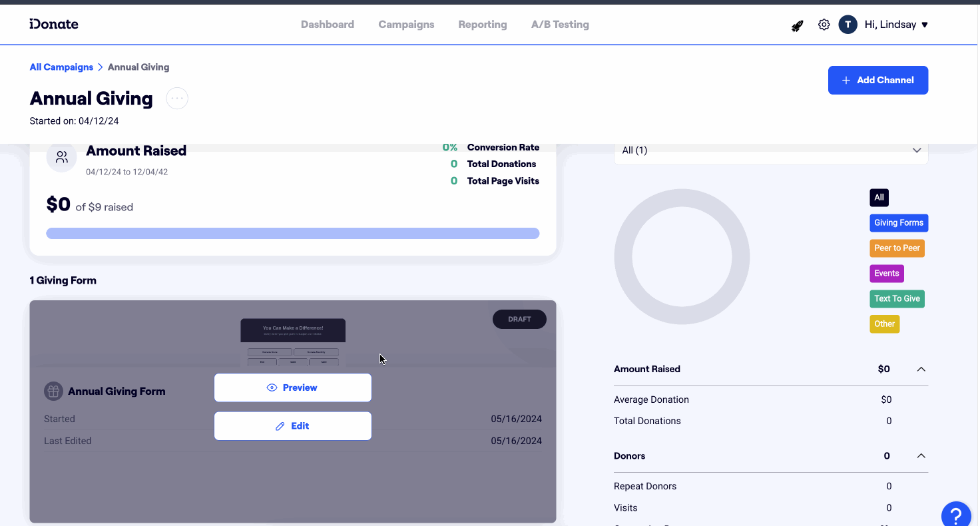The width and height of the screenshot is (980, 526).
Task: Click the fundraising progress bar
Action: click(x=293, y=233)
